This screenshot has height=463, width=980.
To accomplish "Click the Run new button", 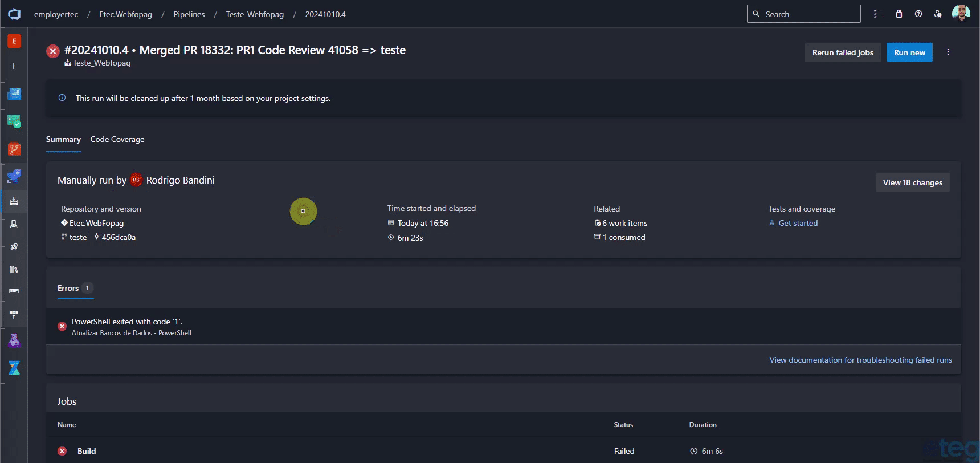I will [x=909, y=52].
